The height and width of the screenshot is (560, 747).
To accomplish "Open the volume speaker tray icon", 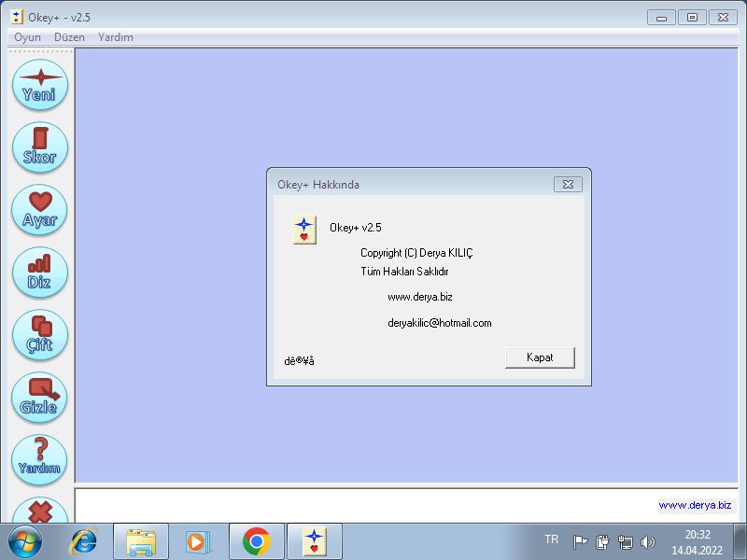I will coord(647,542).
